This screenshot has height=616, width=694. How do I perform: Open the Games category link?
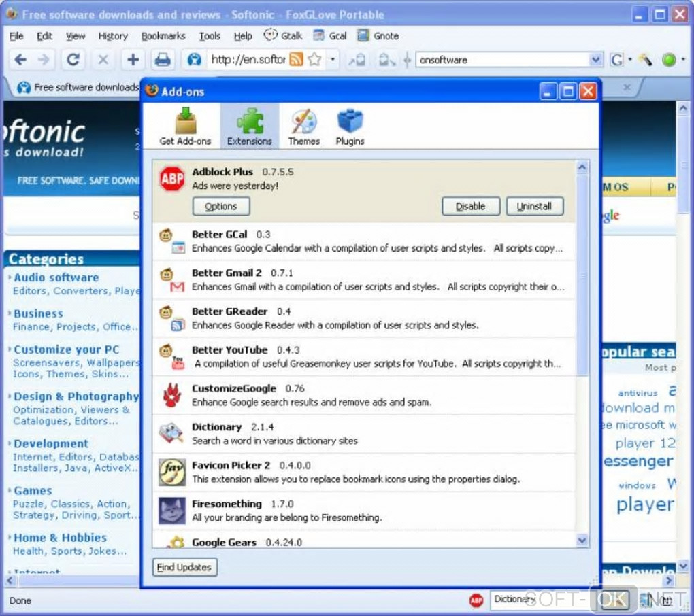(33, 490)
